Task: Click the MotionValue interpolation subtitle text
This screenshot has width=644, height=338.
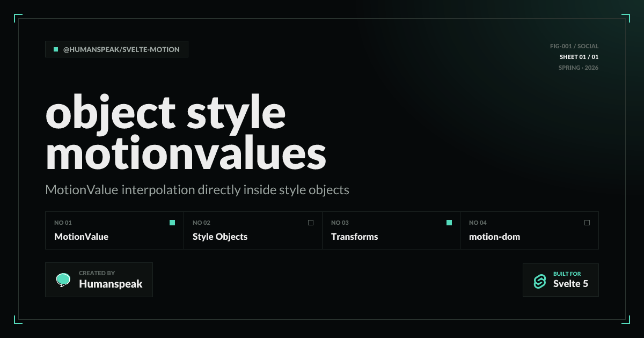Action: (197, 190)
